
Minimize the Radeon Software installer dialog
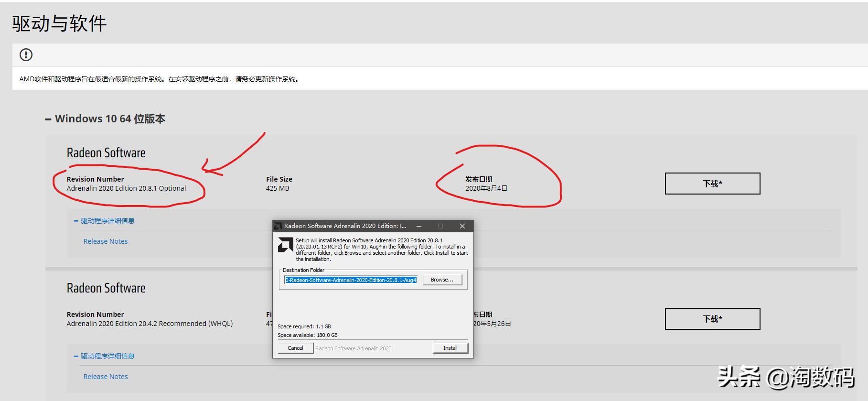pyautogui.click(x=419, y=226)
